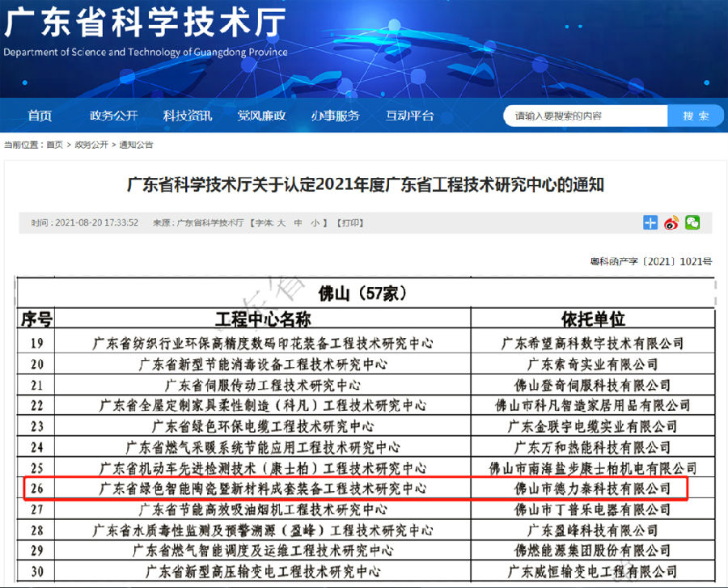Navigate to 互动平台
Viewport: 728px width, 588px height.
coord(409,116)
